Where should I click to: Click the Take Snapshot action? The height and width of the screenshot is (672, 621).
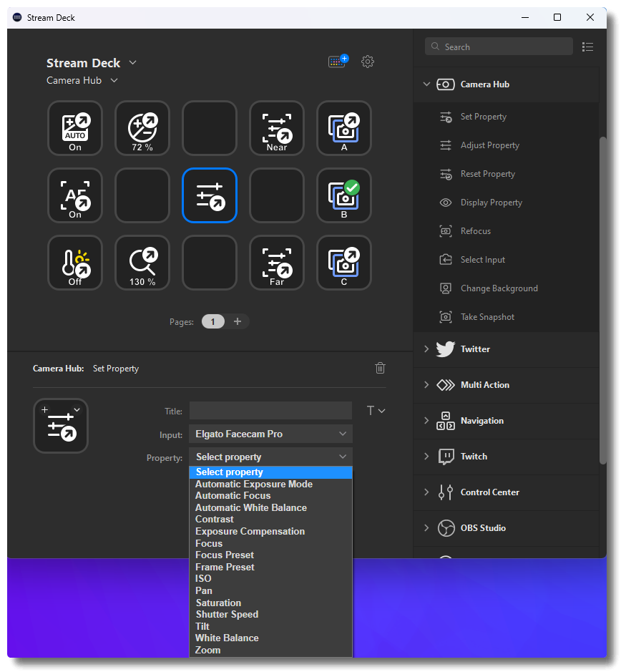[487, 317]
